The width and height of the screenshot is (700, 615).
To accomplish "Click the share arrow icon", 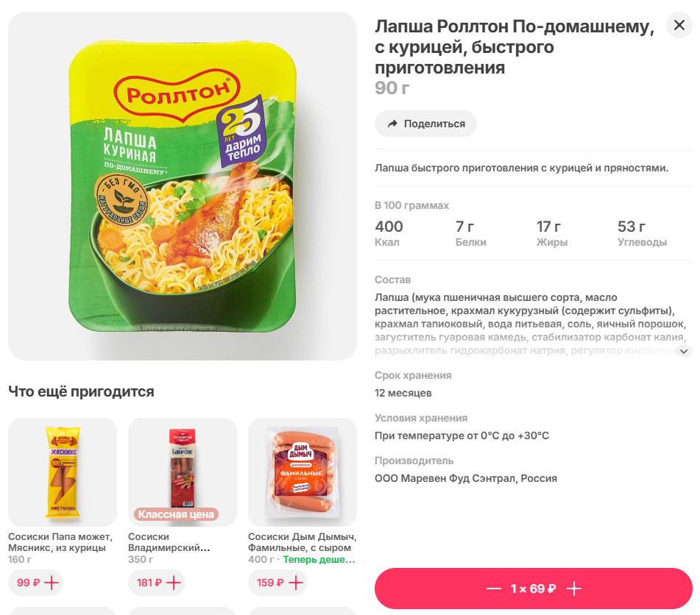I will (x=392, y=124).
